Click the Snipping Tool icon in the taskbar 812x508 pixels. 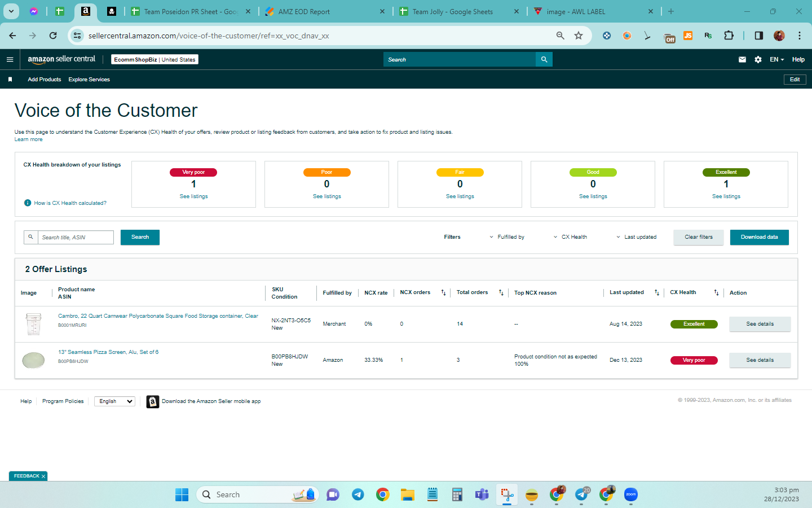click(x=506, y=495)
